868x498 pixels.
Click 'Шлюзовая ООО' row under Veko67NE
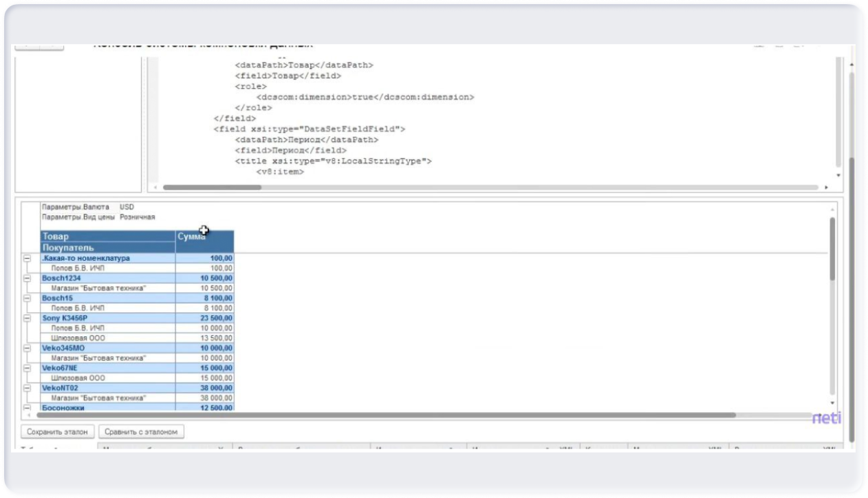pos(78,378)
